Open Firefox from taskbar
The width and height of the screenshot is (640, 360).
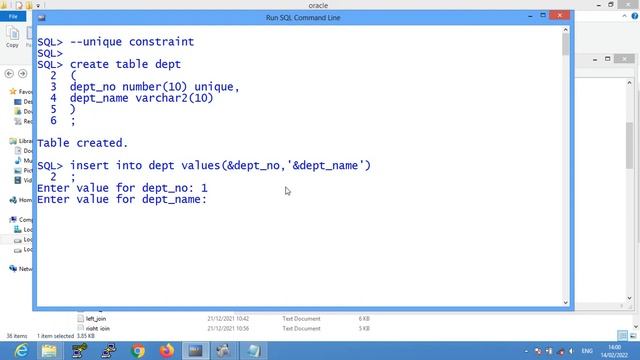[166, 351]
